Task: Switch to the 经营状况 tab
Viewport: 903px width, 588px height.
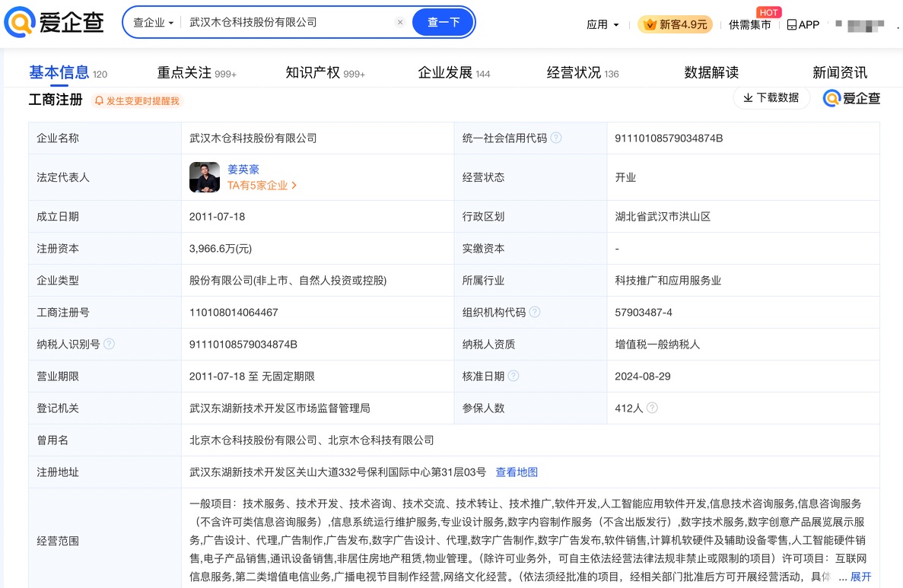Action: [x=582, y=72]
